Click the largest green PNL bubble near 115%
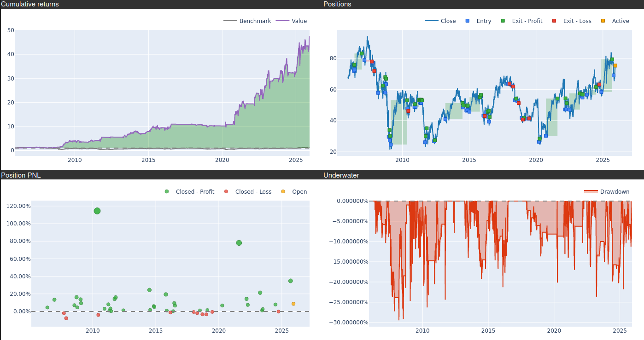 [x=97, y=211]
